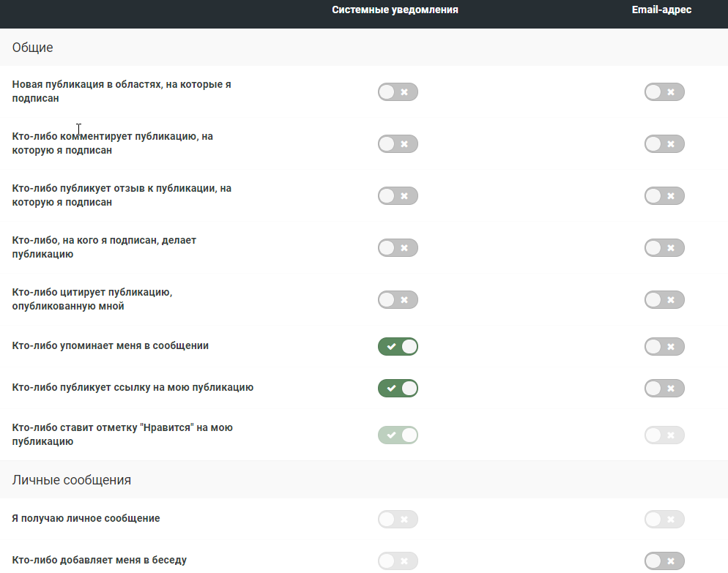Turn on system notification for reviews on subscribed publication
Viewport: 728px width, 573px height.
[398, 196]
